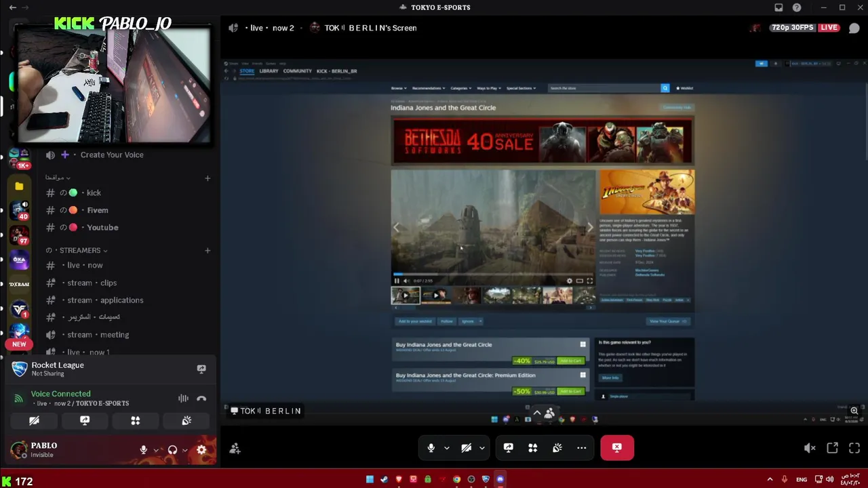Go to previous trailer screenshot arrow
This screenshot has width=868, height=488.
[x=397, y=228]
